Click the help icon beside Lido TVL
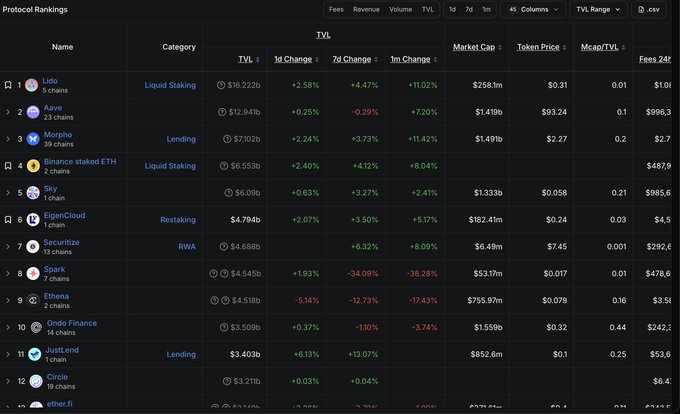680x414 pixels. [x=221, y=85]
